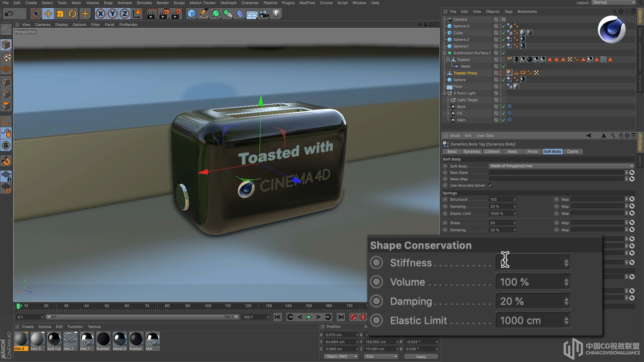Open the Spline Pen tool
Screen dimensions: 644x362
click(x=204, y=14)
